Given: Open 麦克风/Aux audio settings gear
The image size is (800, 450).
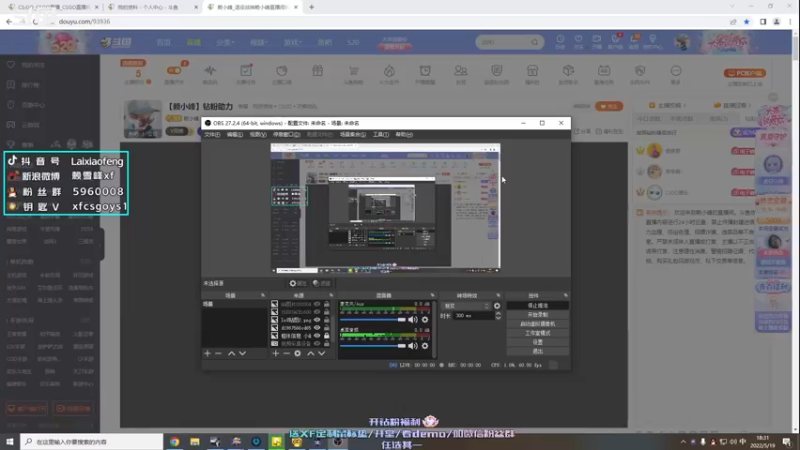Looking at the screenshot, I should (x=424, y=319).
